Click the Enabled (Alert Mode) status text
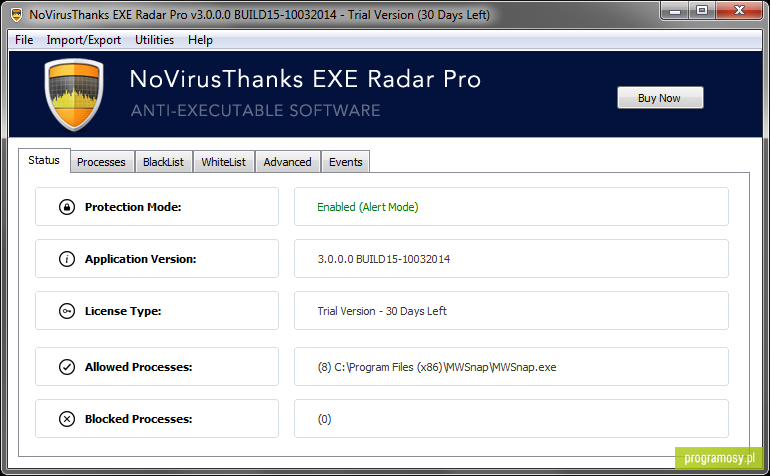 pos(368,207)
